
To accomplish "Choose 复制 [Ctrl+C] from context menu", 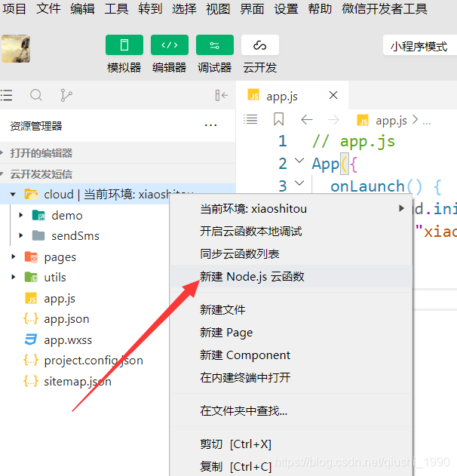I will click(x=290, y=466).
